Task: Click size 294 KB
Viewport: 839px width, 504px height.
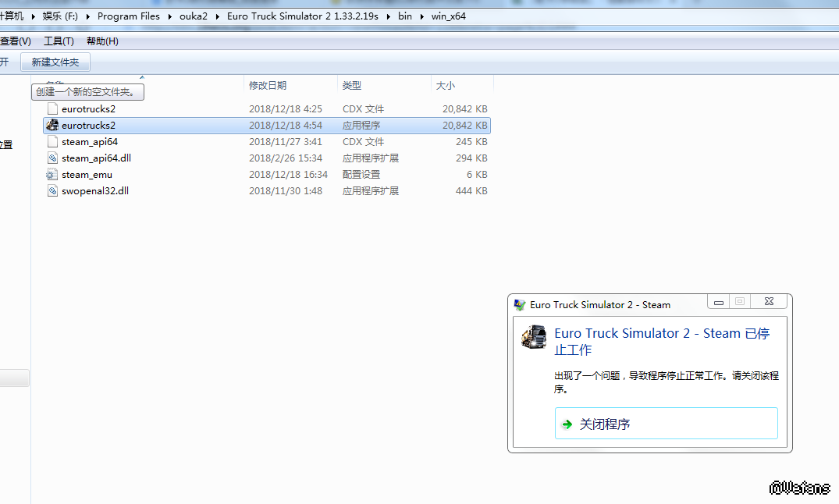Action: [x=471, y=158]
